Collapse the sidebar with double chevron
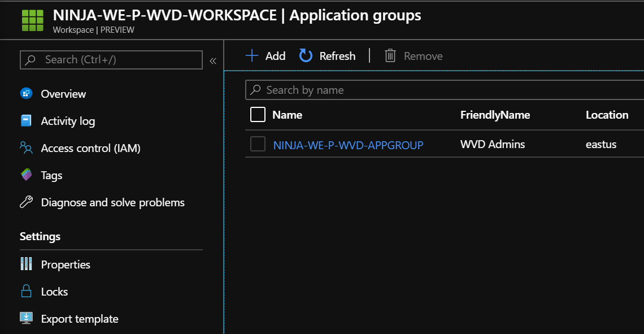This screenshot has width=644, height=334. [x=213, y=60]
